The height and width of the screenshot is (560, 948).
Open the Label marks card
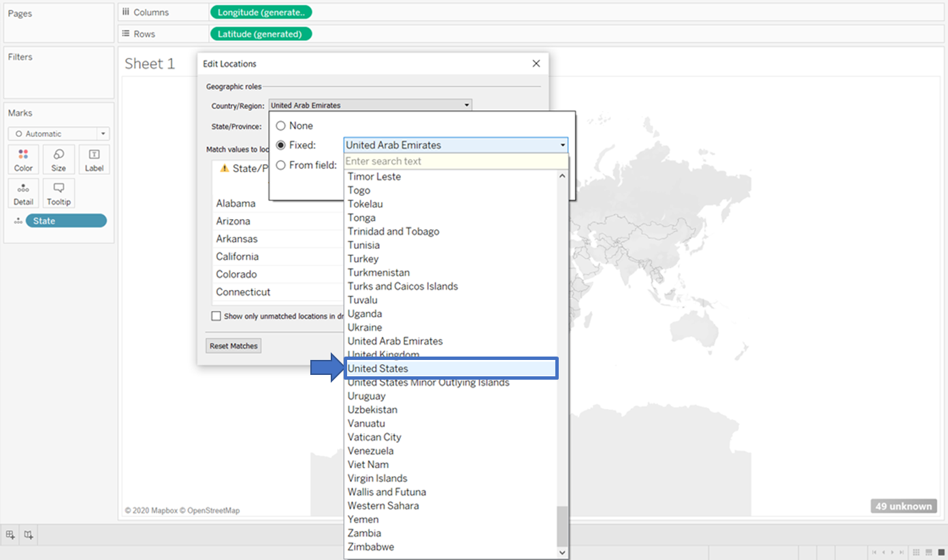[95, 159]
